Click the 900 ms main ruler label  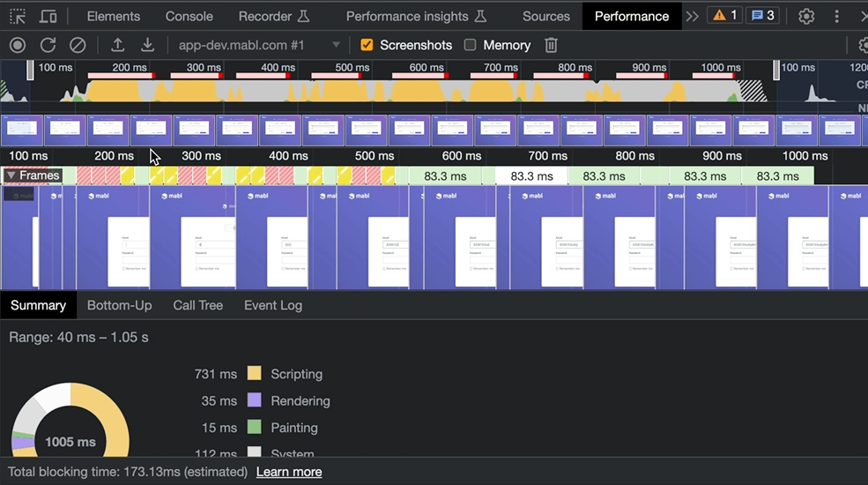[722, 156]
